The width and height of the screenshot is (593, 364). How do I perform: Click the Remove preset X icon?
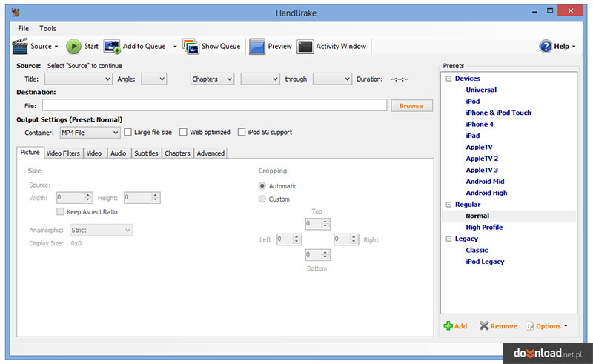pyautogui.click(x=484, y=325)
